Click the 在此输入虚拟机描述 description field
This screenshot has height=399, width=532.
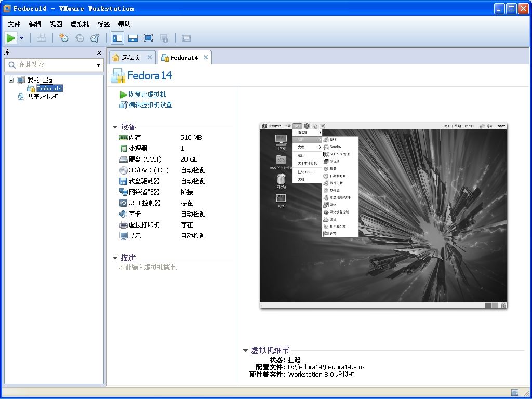[x=148, y=268]
